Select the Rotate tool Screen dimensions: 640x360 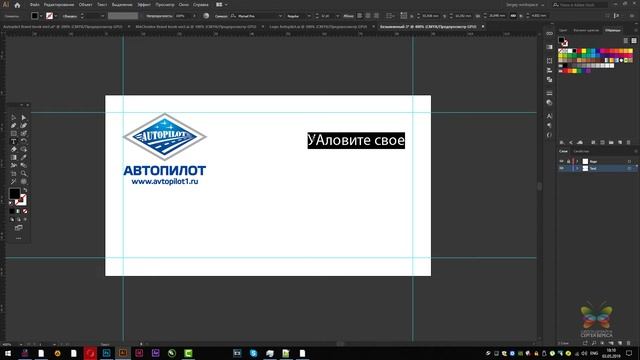tap(24, 141)
